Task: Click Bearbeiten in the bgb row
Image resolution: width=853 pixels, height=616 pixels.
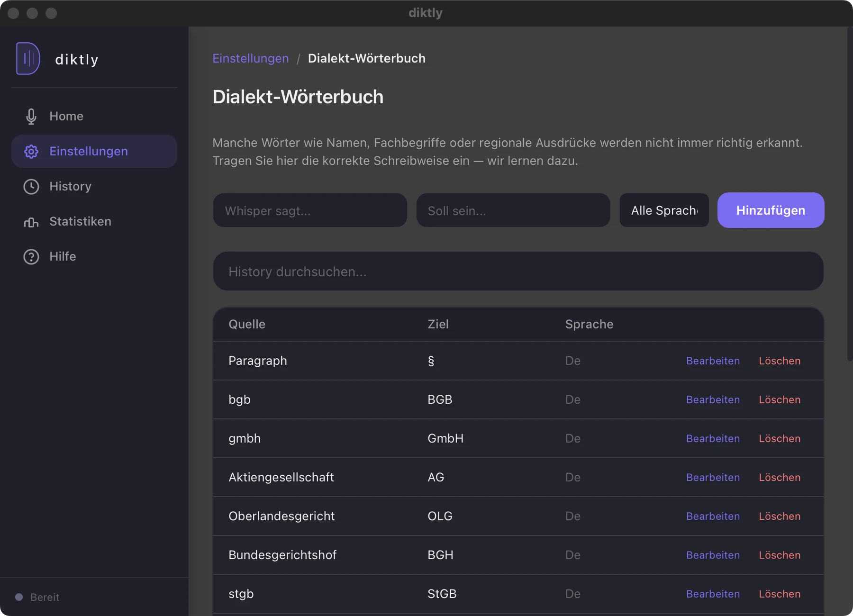Action: coord(713,399)
